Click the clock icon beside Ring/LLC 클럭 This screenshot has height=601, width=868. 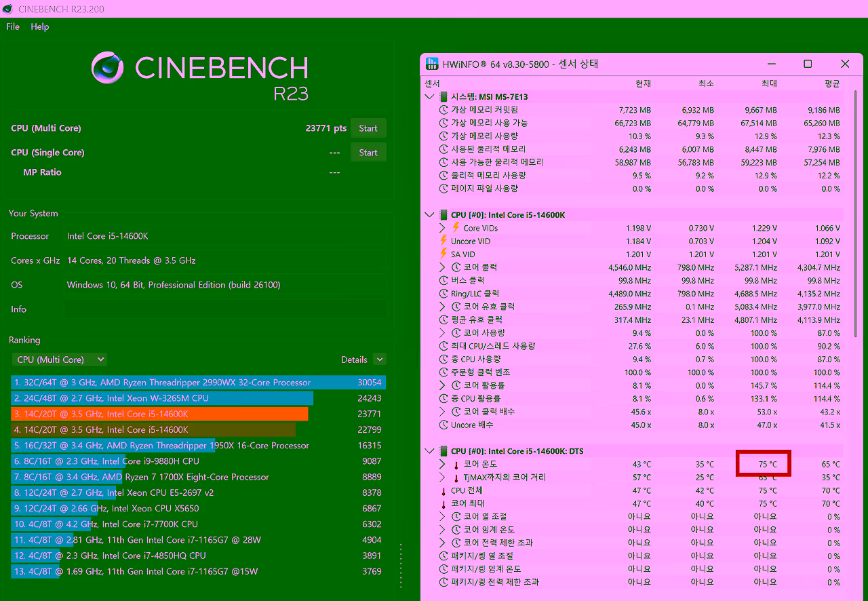(444, 294)
